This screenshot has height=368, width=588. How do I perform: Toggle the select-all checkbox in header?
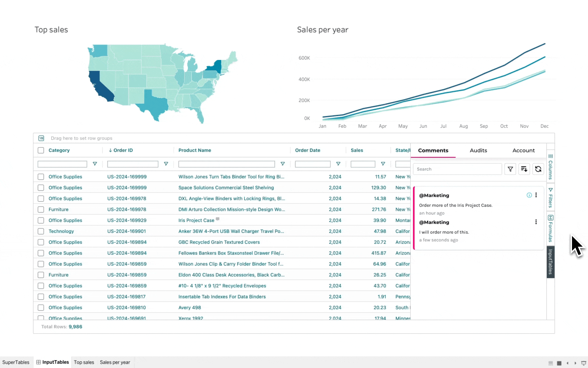click(41, 150)
